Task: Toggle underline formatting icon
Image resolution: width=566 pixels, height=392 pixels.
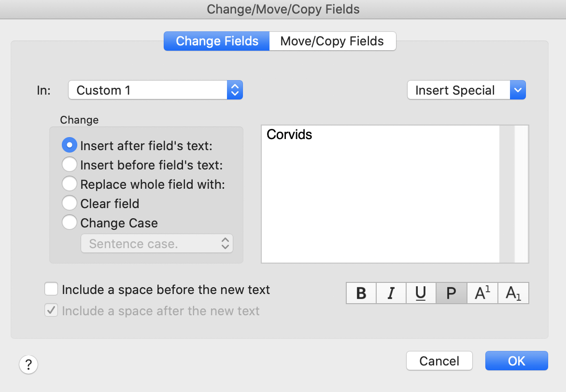Action: click(421, 293)
